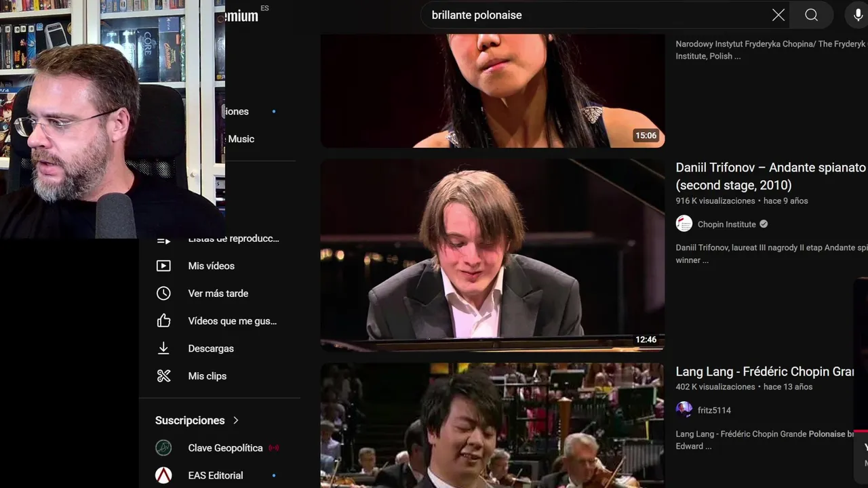Image resolution: width=868 pixels, height=488 pixels.
Task: Open Ver más tarde clock icon
Action: (163, 293)
